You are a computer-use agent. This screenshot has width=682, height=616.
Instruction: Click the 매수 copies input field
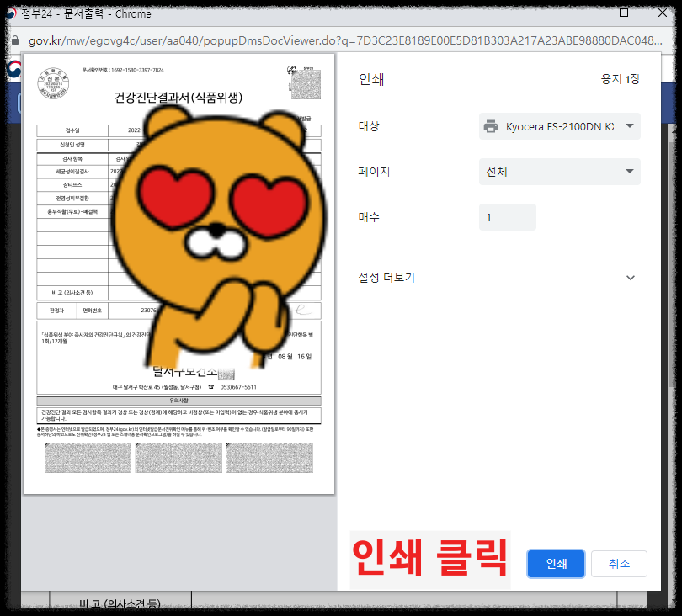[x=507, y=217]
